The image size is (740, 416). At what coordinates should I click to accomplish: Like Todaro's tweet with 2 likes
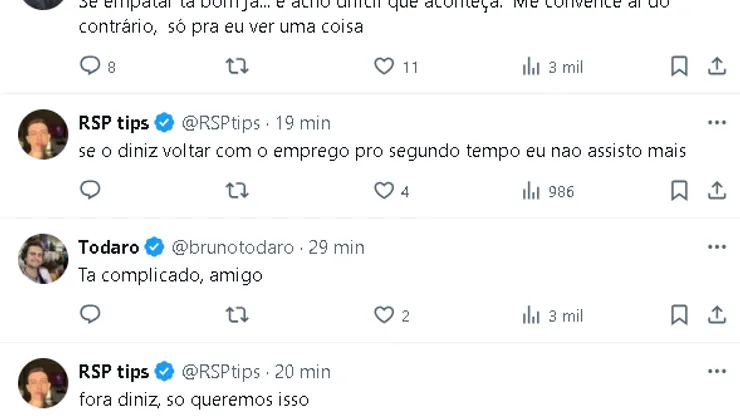click(x=385, y=315)
